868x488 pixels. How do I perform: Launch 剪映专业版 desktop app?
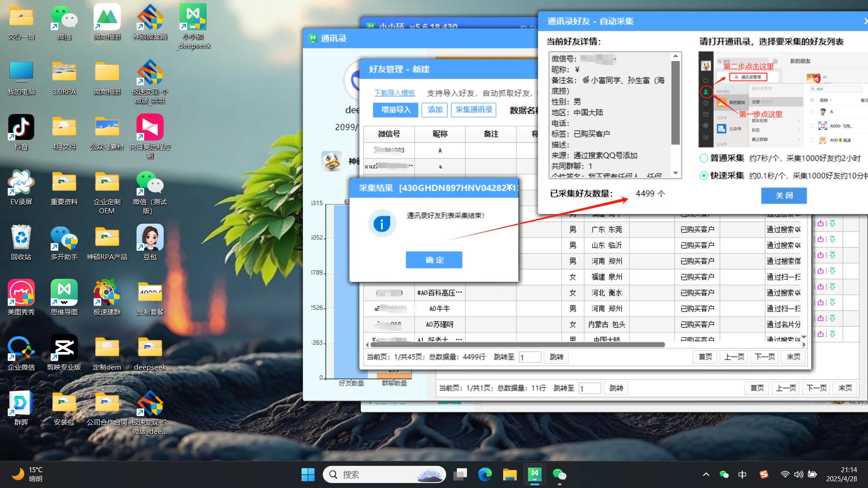click(x=64, y=353)
